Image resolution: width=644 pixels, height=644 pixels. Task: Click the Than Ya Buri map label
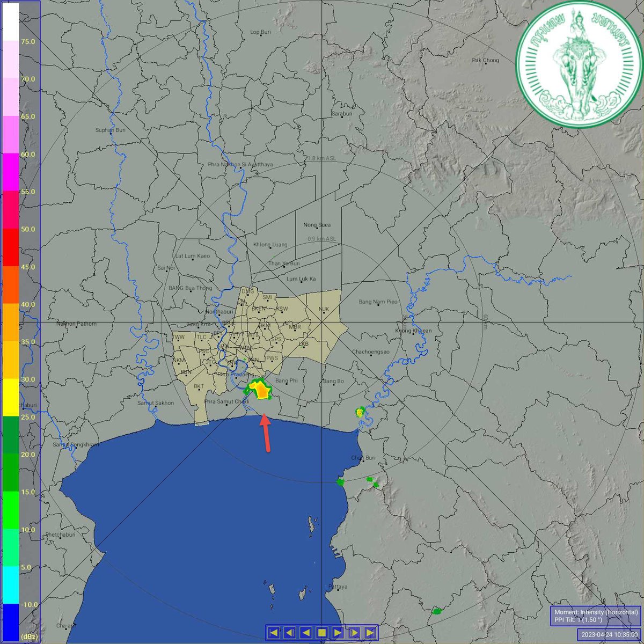(x=284, y=264)
